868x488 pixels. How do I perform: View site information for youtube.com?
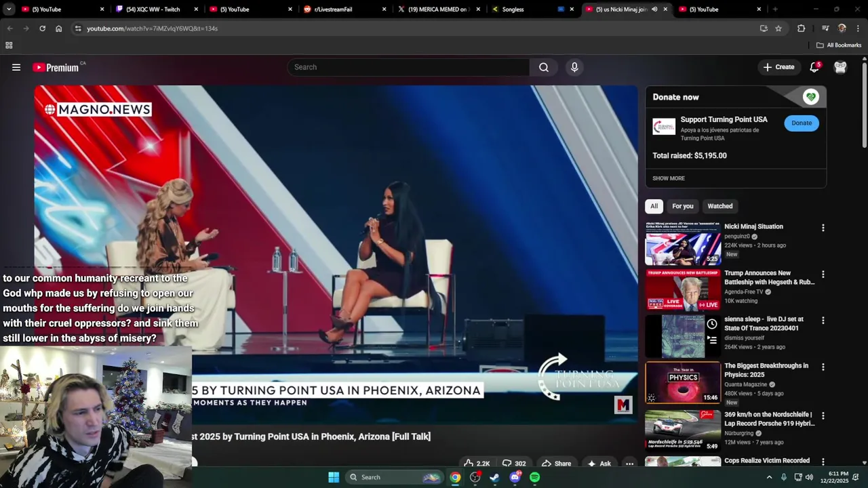click(78, 28)
